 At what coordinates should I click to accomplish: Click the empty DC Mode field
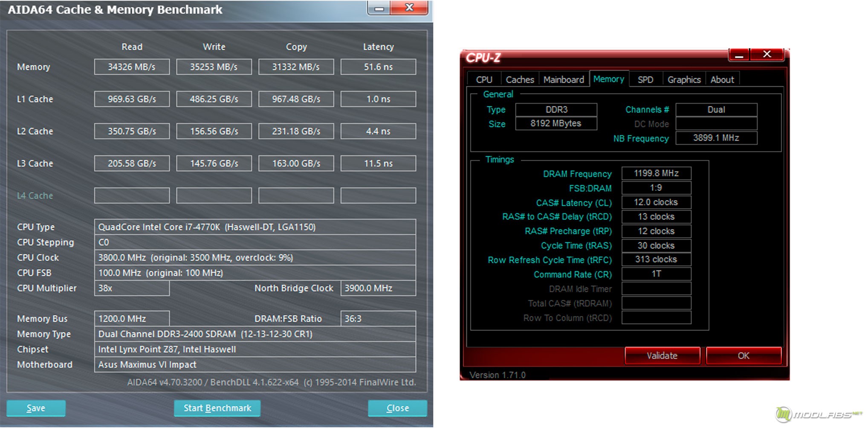716,124
